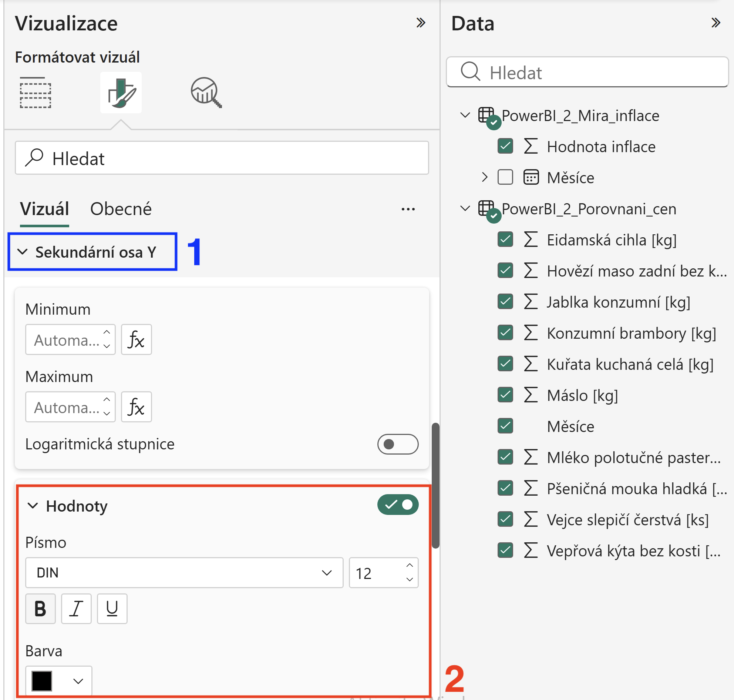The width and height of the screenshot is (734, 700).
Task: Collapse the PowerBI_2_Porovnani_cen table tree
Action: (x=465, y=208)
